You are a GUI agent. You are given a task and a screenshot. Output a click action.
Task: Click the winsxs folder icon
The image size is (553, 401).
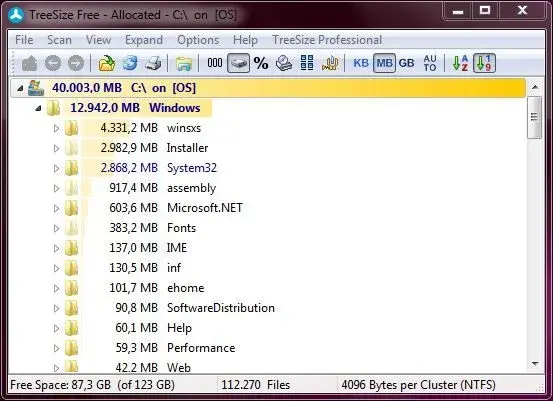coord(72,128)
